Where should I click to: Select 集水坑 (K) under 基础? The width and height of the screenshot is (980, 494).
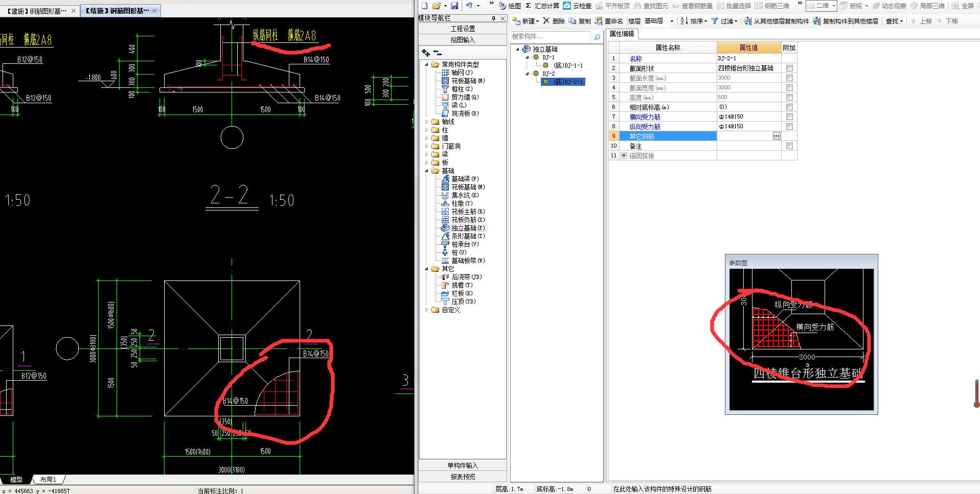pyautogui.click(x=461, y=195)
